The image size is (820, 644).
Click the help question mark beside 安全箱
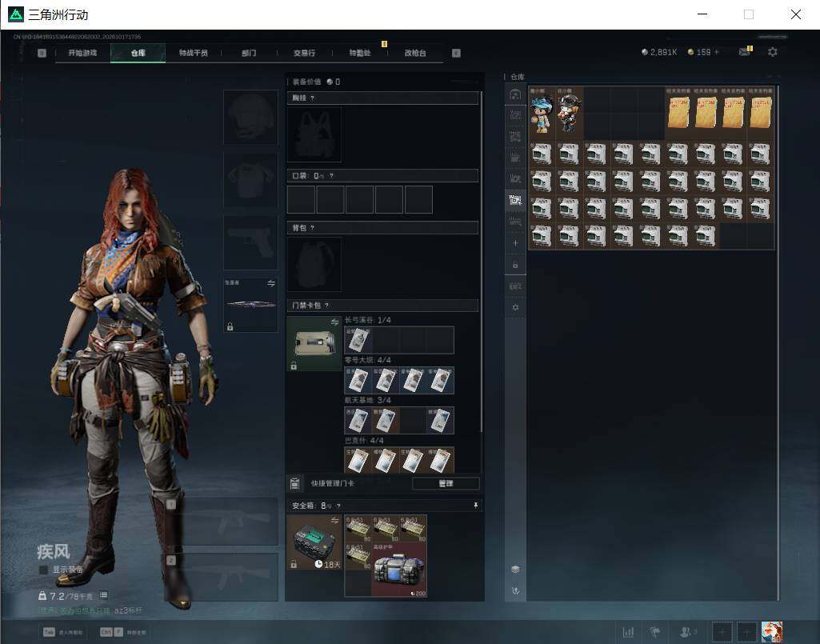pos(339,506)
